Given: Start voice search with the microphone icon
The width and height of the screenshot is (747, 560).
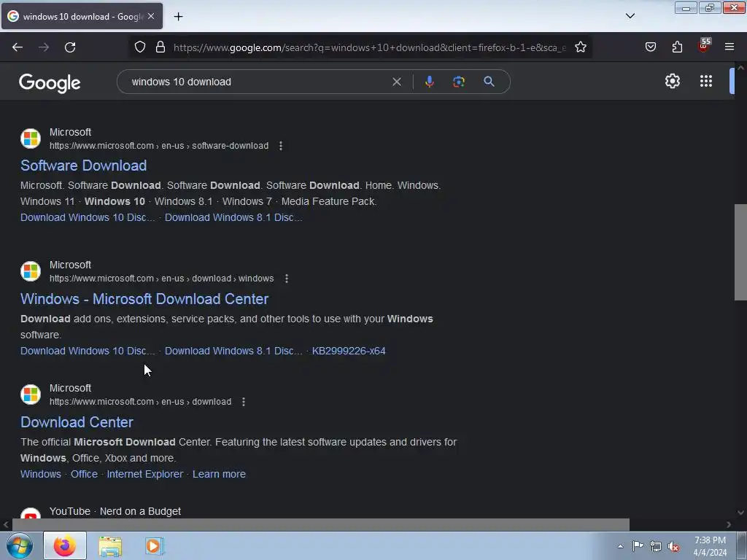Looking at the screenshot, I should [429, 82].
